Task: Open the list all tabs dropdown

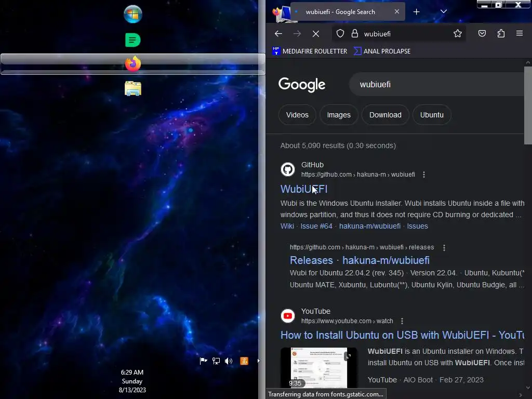Action: (444, 11)
